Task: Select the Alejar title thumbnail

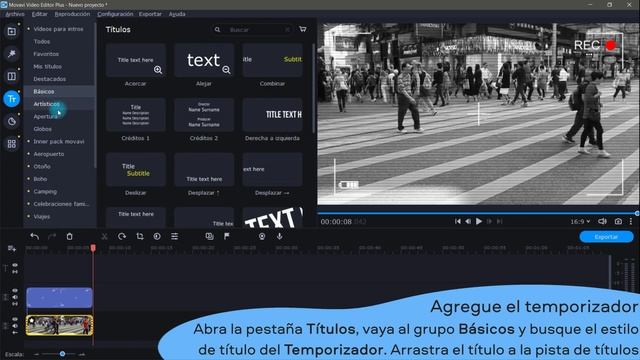Action: 204,60
